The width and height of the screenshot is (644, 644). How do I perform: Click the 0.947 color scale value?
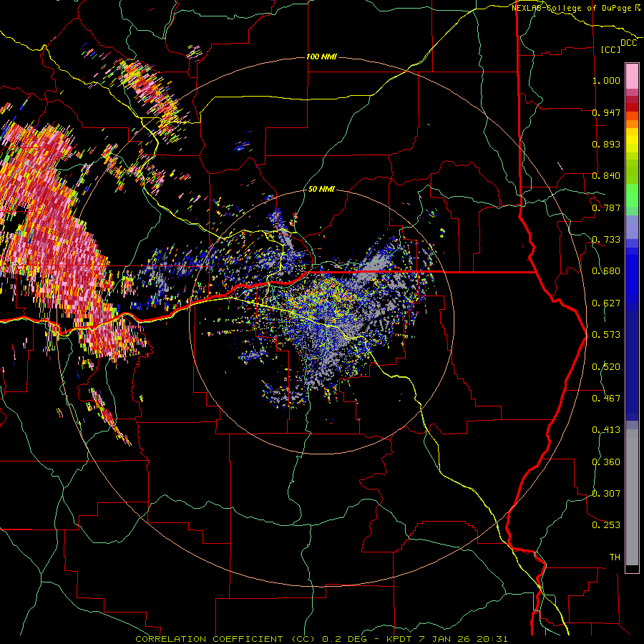pos(606,112)
